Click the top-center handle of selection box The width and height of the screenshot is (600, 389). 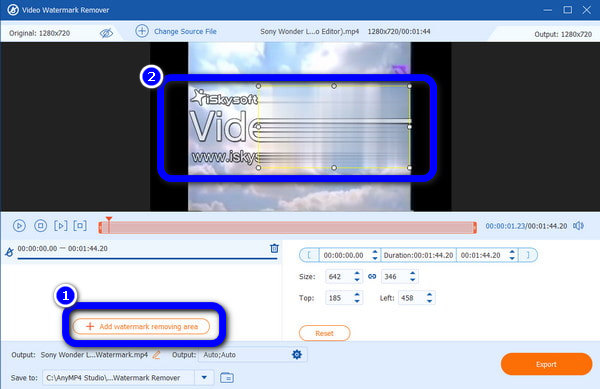[x=334, y=86]
